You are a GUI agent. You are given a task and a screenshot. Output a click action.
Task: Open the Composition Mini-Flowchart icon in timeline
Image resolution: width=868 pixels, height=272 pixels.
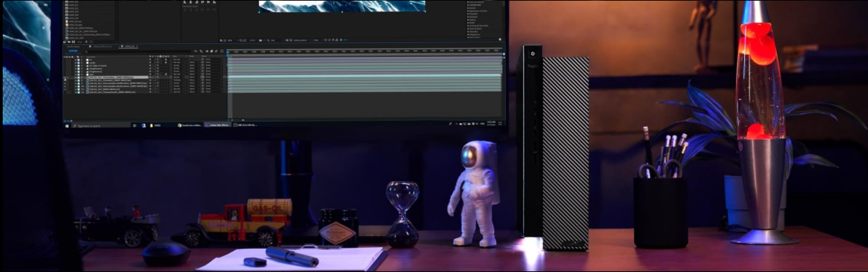[x=196, y=51]
